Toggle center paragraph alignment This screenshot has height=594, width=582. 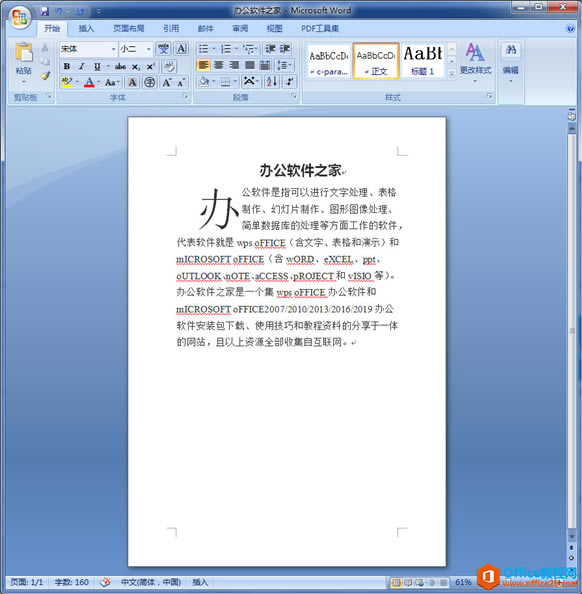pos(219,65)
